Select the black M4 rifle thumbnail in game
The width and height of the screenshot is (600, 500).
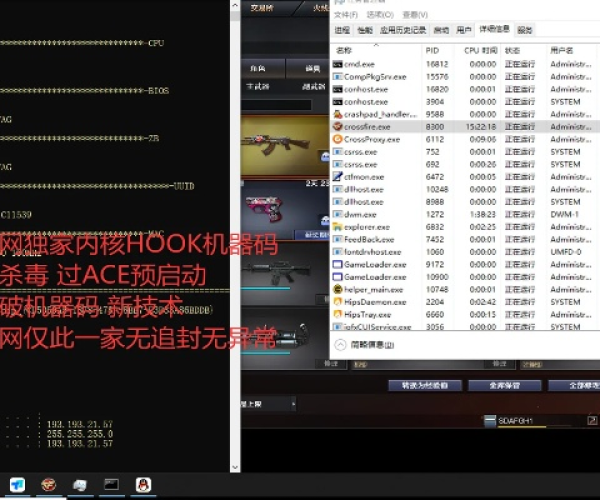click(285, 273)
